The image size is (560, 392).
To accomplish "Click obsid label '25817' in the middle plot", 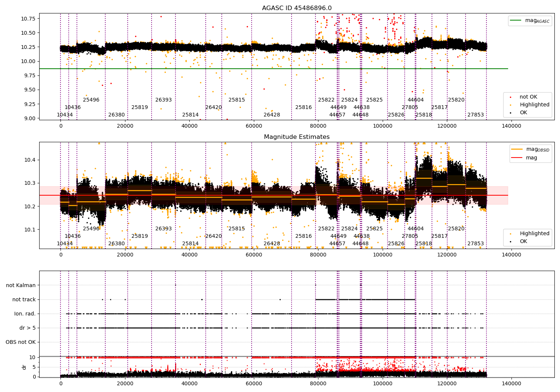I will [x=439, y=236].
